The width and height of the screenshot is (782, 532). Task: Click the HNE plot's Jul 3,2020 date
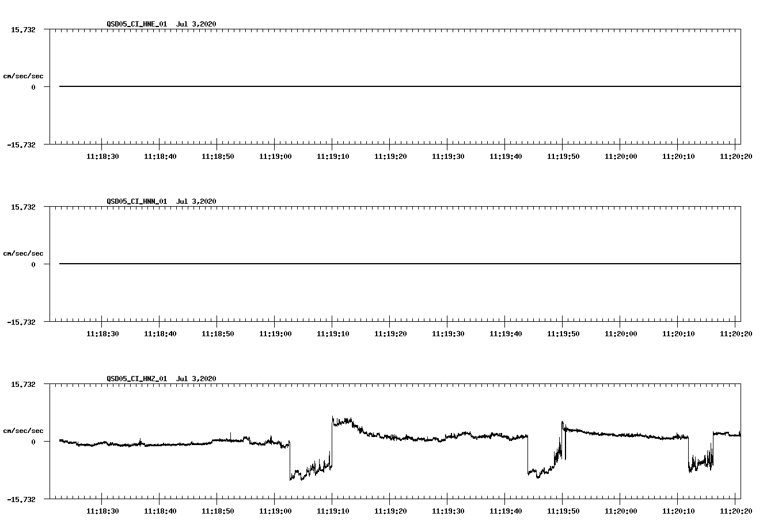pos(196,24)
